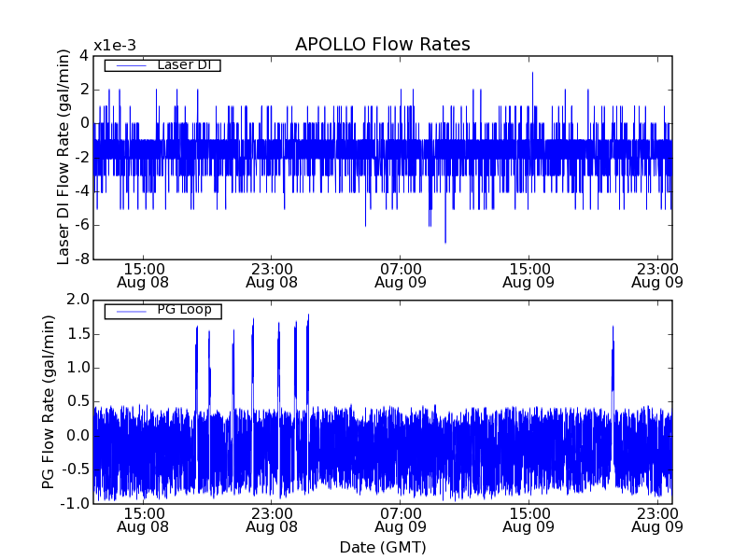Click the Date (GMT) x-axis label
The width and height of the screenshot is (747, 560).
pyautogui.click(x=382, y=547)
